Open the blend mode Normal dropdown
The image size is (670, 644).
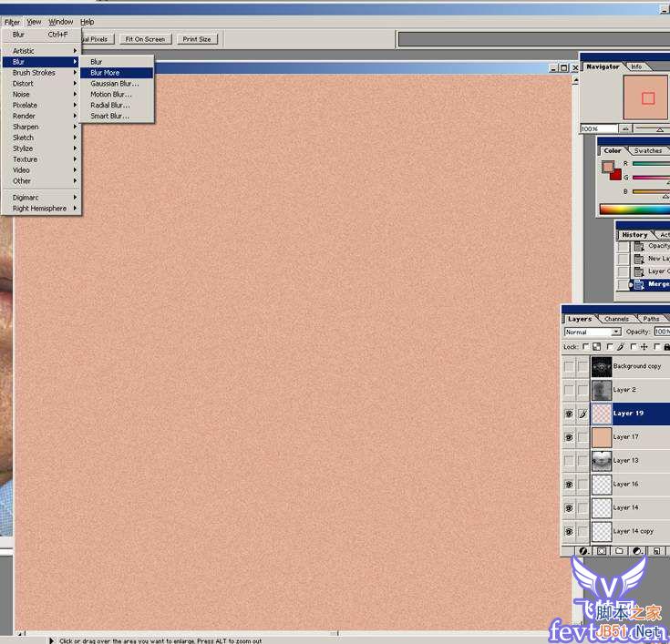(593, 332)
